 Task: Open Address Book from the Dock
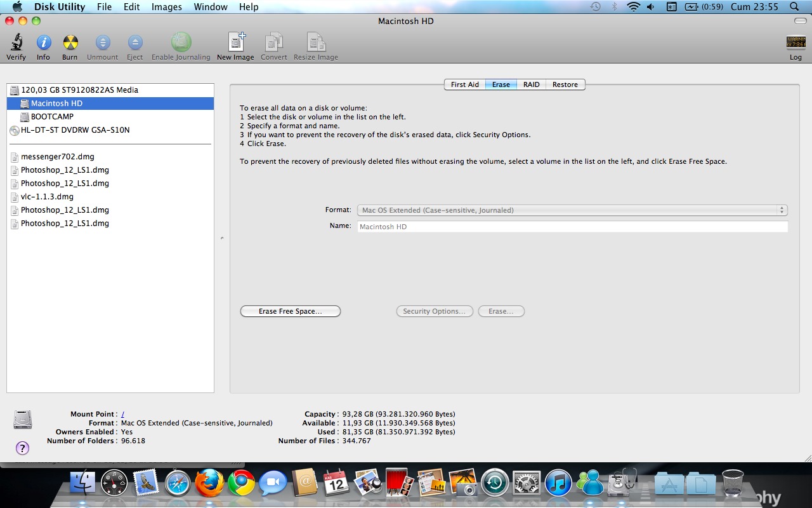[304, 484]
